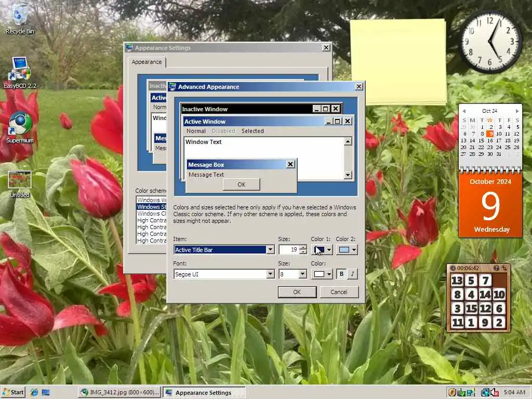Image resolution: width=532 pixels, height=399 pixels.
Task: Click the Start button
Action: (x=13, y=392)
